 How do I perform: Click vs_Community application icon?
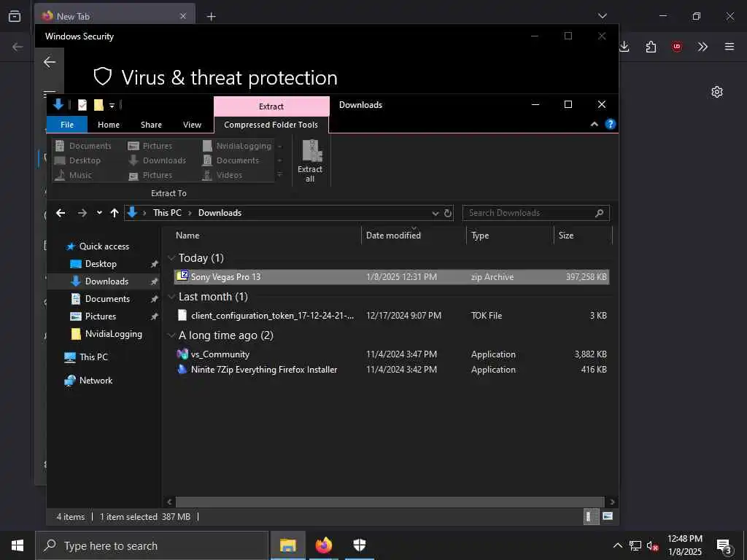click(x=182, y=354)
